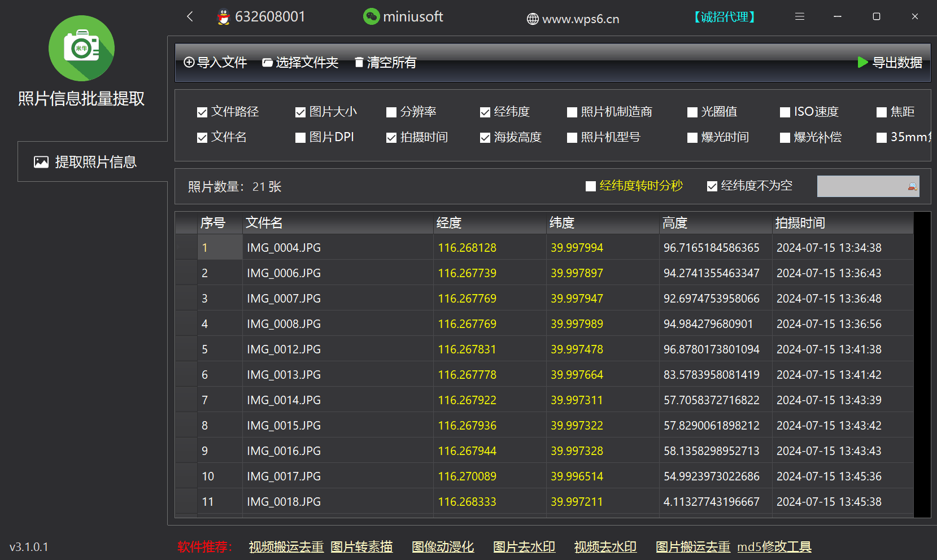Open the 【诚招代理】 link
The width and height of the screenshot is (937, 560).
[725, 16]
